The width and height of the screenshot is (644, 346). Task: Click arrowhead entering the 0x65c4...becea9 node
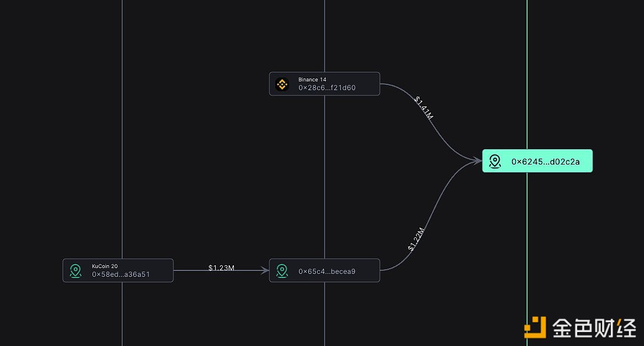(x=265, y=270)
